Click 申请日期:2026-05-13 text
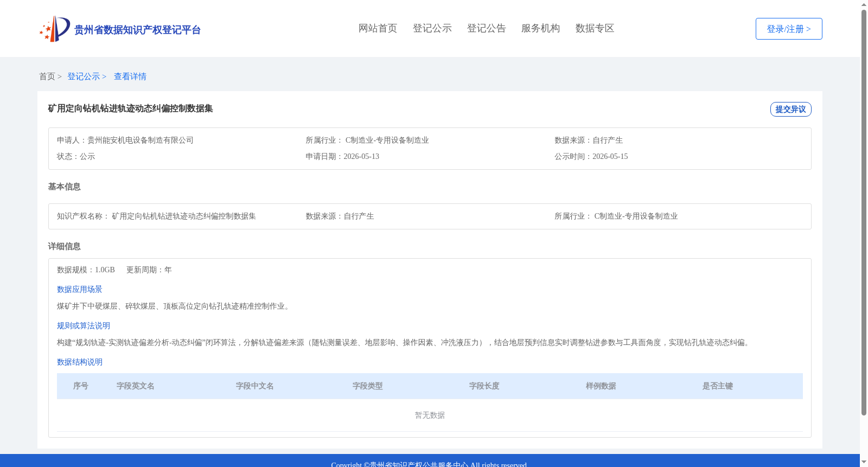This screenshot has width=868, height=467. tap(342, 156)
